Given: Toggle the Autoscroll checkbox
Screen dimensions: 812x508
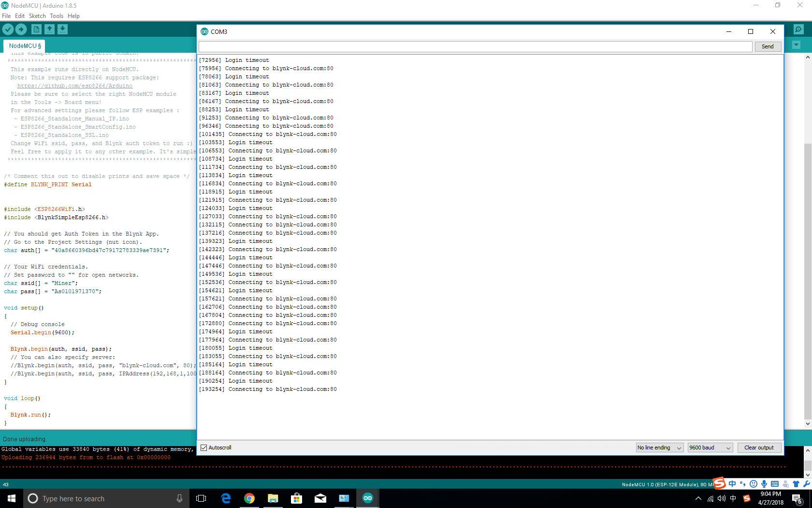Looking at the screenshot, I should click(x=203, y=448).
